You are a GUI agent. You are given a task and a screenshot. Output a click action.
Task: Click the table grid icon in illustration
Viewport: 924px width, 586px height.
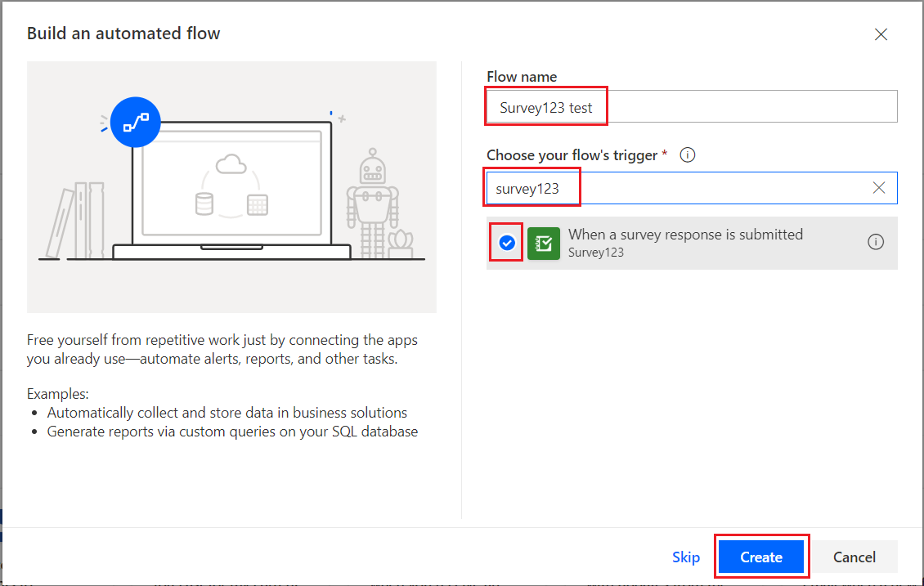click(x=258, y=205)
